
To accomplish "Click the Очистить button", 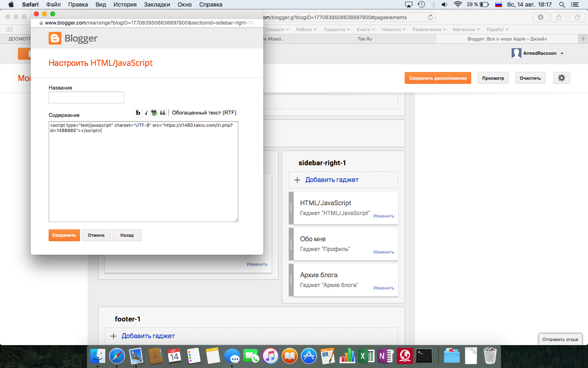I will click(530, 78).
